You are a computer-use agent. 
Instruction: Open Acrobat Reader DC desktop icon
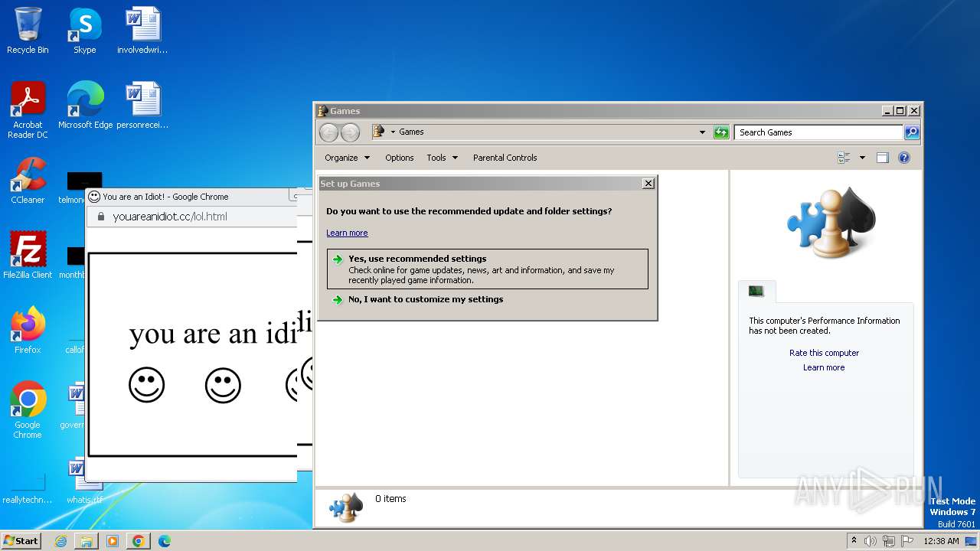tap(28, 110)
